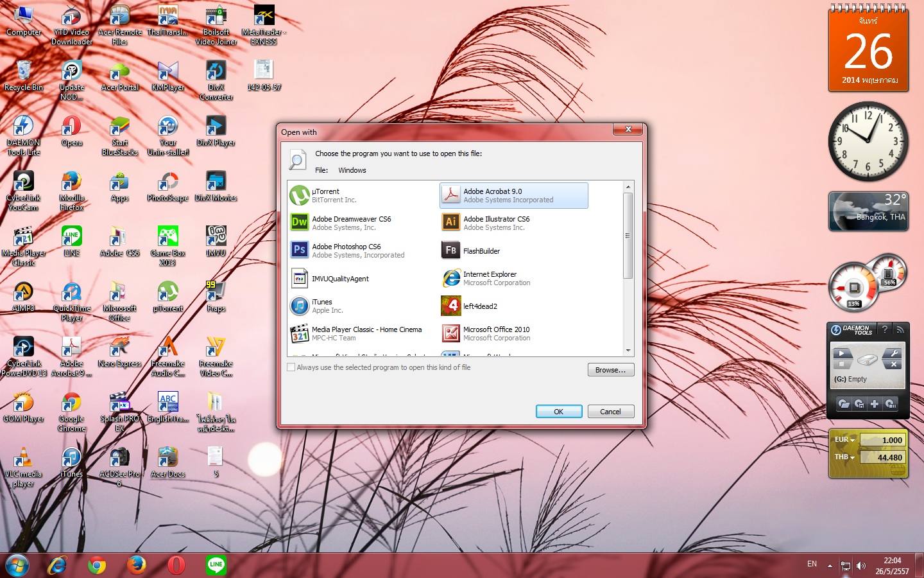
Task: Click the LINE icon on the taskbar
Action: coord(216,565)
